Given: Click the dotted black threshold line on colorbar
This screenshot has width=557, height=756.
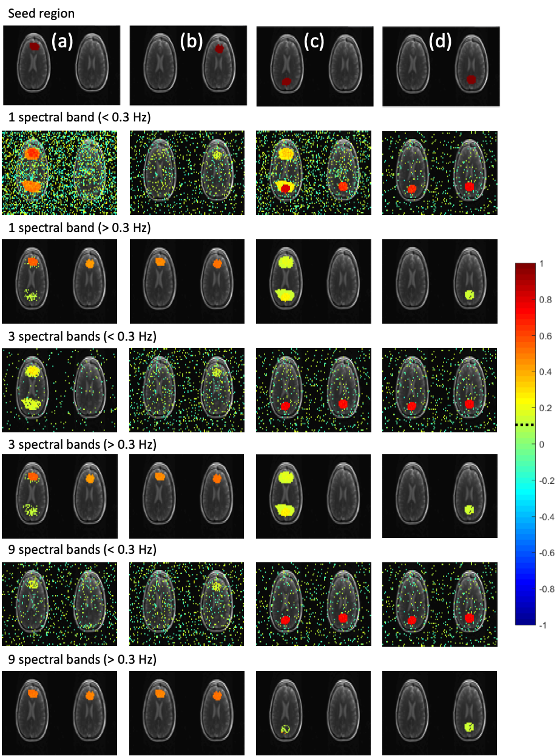Looking at the screenshot, I should pos(524,425).
